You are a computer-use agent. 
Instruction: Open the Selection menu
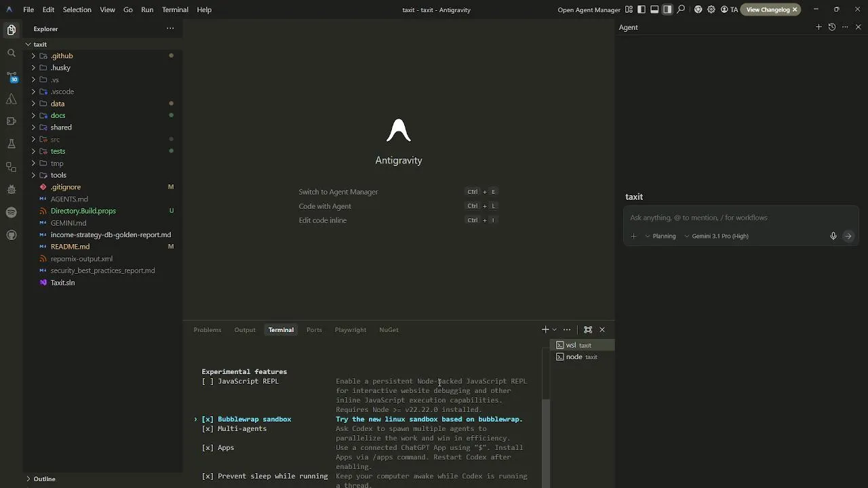click(x=77, y=9)
